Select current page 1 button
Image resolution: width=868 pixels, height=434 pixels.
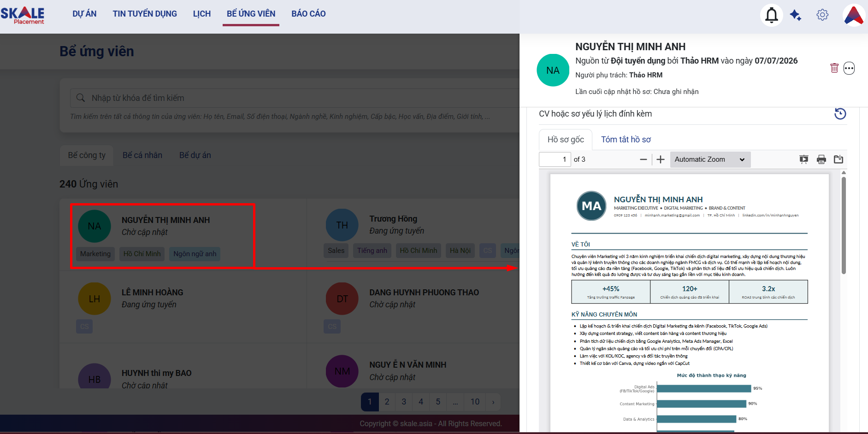pyautogui.click(x=370, y=402)
